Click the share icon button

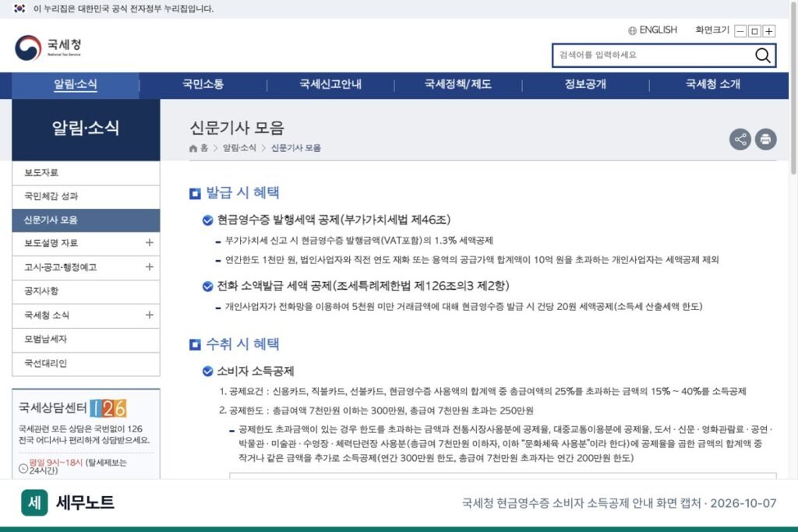pyautogui.click(x=740, y=139)
